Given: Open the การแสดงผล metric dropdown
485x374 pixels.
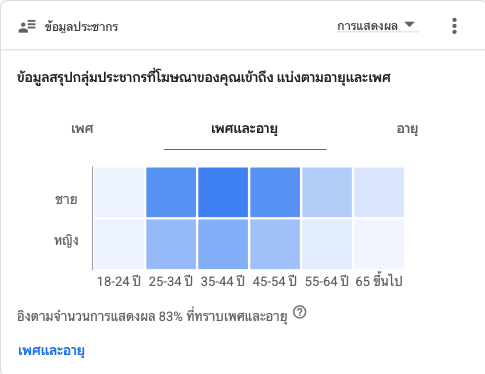Looking at the screenshot, I should pos(378,26).
